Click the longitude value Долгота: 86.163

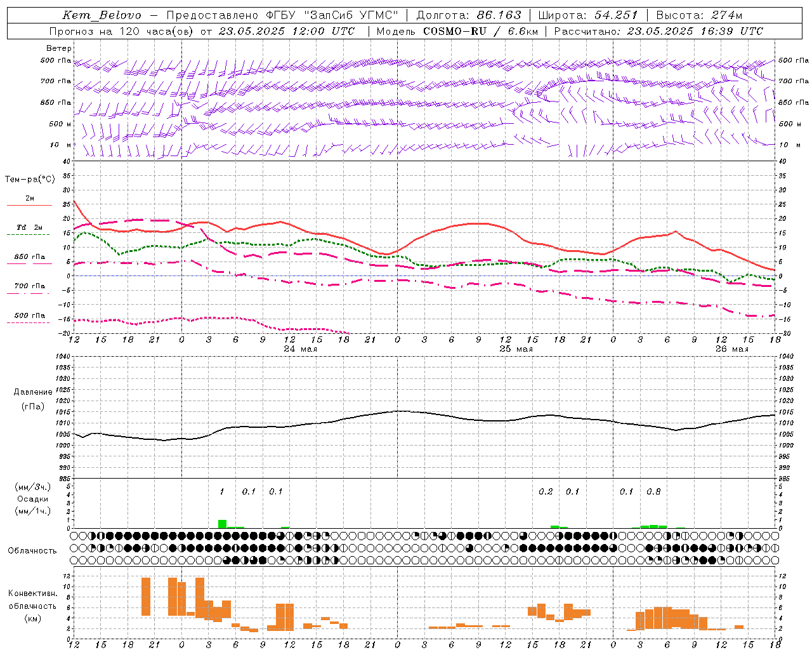coord(468,15)
